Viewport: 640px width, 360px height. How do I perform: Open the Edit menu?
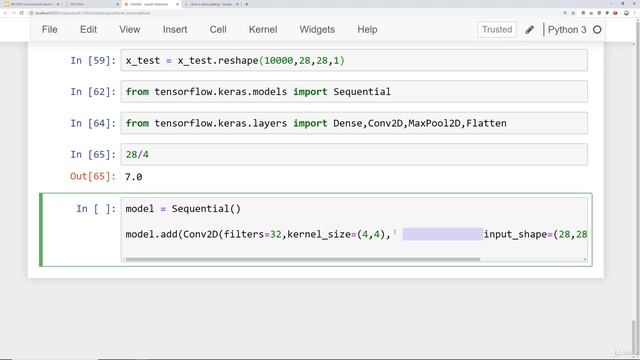click(88, 30)
